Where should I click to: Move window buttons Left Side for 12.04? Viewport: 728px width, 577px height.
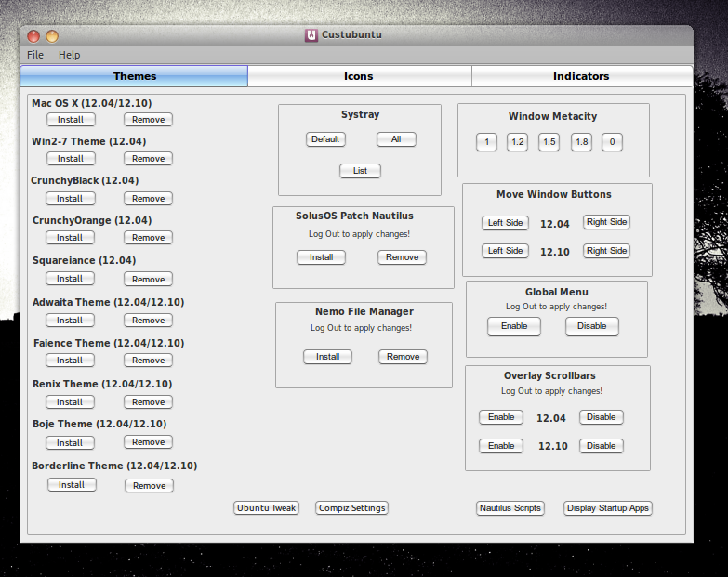(x=505, y=223)
